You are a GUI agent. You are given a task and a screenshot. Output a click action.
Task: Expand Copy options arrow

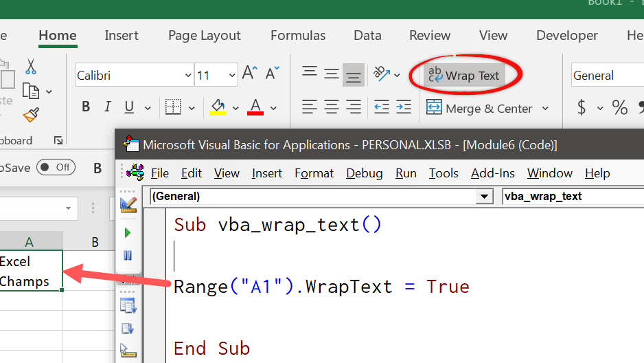(49, 91)
